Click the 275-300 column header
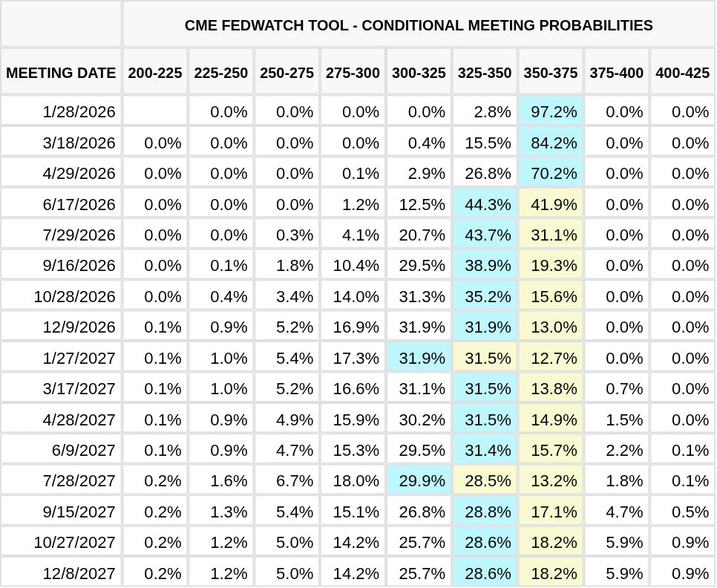The width and height of the screenshot is (717, 588). click(353, 73)
